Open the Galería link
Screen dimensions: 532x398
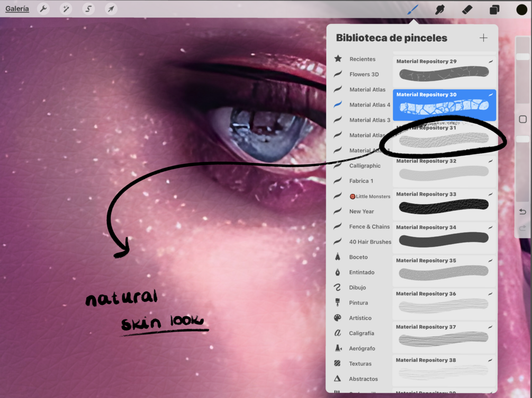pos(17,9)
